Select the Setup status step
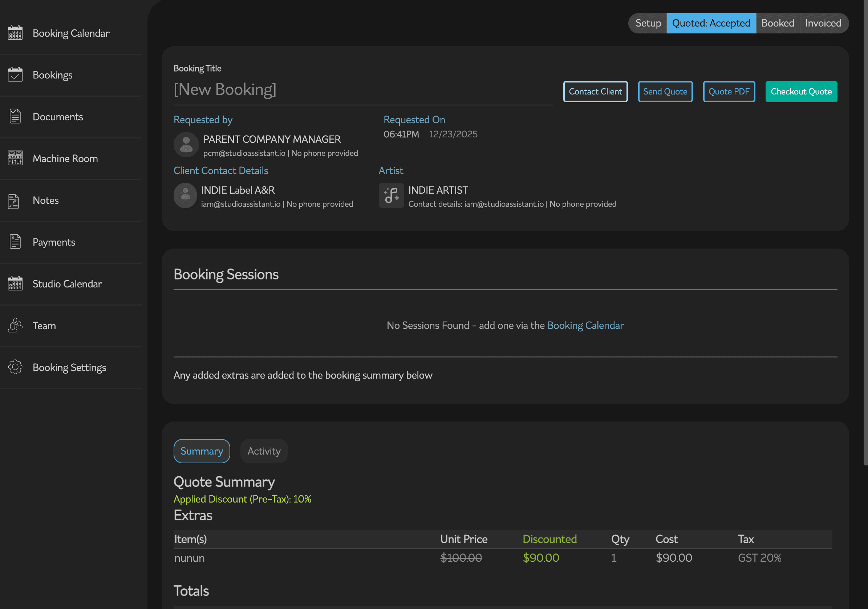The width and height of the screenshot is (868, 609). 648,23
